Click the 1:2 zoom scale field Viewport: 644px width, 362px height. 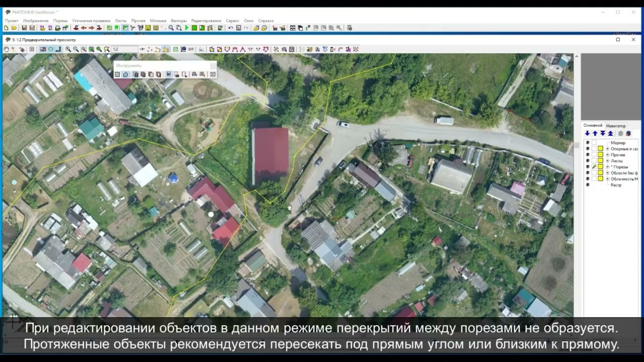coord(125,49)
